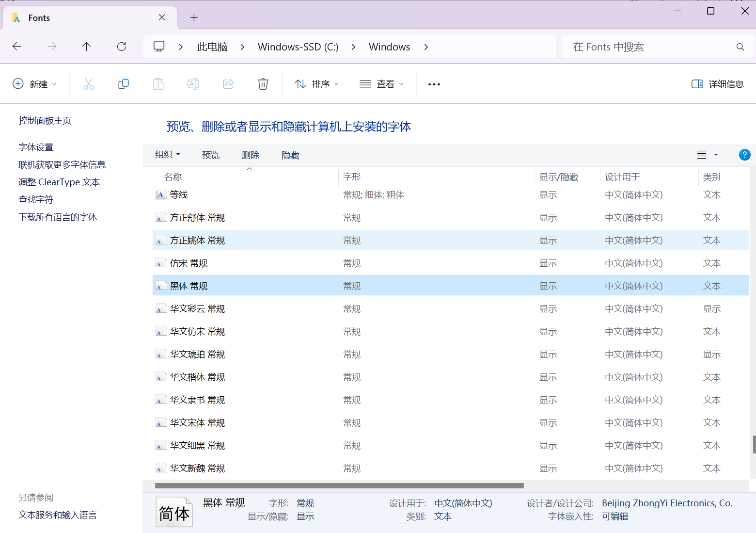Open 控制面板主页 link
Screen dimensions: 756x533
point(45,121)
